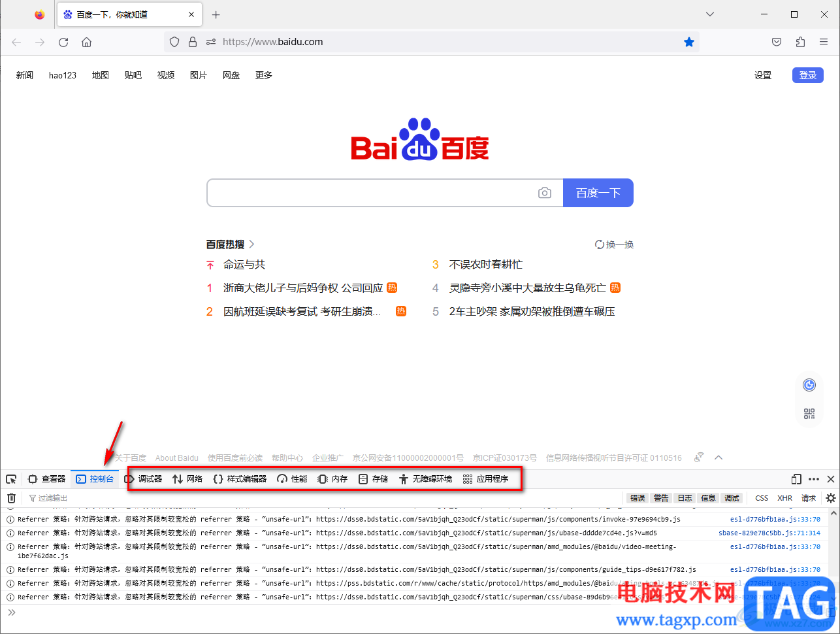Click the Baidu logo

click(420, 139)
